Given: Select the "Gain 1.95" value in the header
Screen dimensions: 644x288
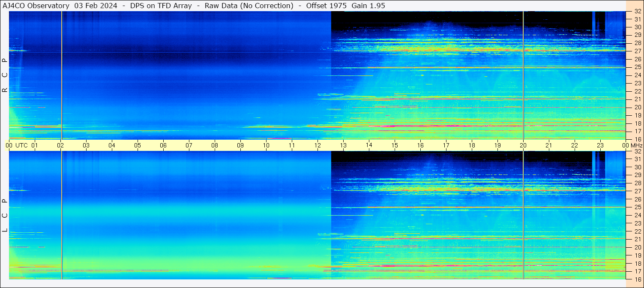Looking at the screenshot, I should click(x=368, y=6).
